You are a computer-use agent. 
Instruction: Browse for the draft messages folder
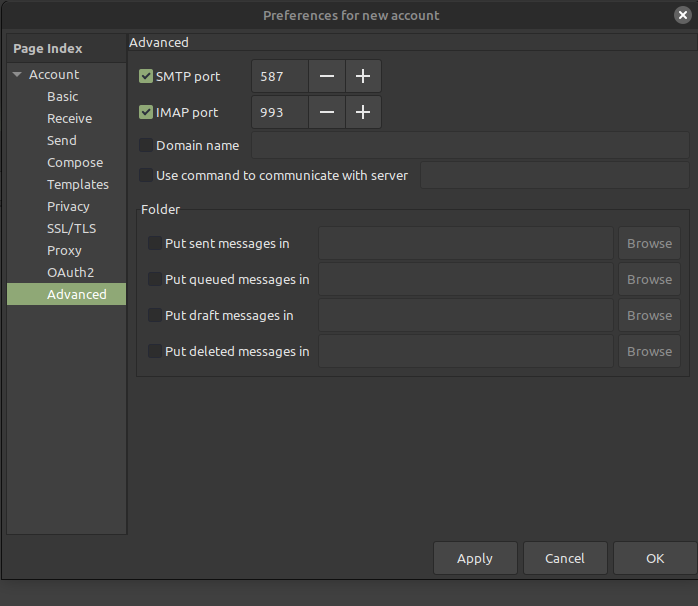tap(649, 315)
